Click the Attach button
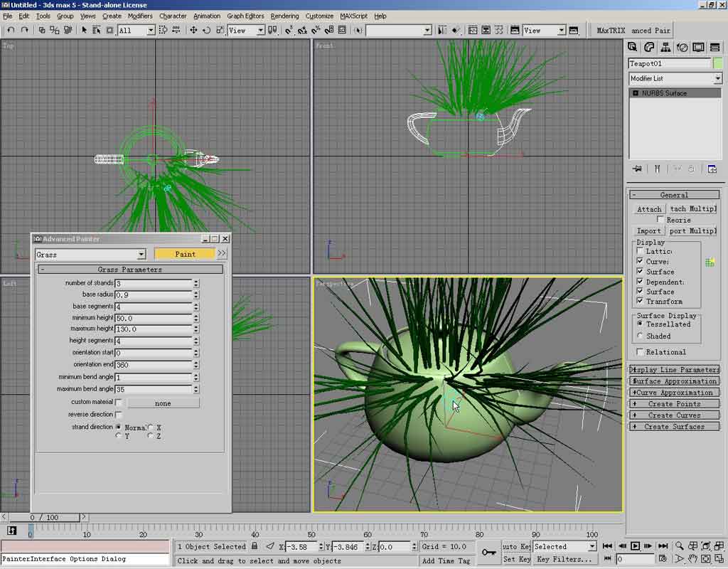Image resolution: width=728 pixels, height=569 pixels. point(648,209)
